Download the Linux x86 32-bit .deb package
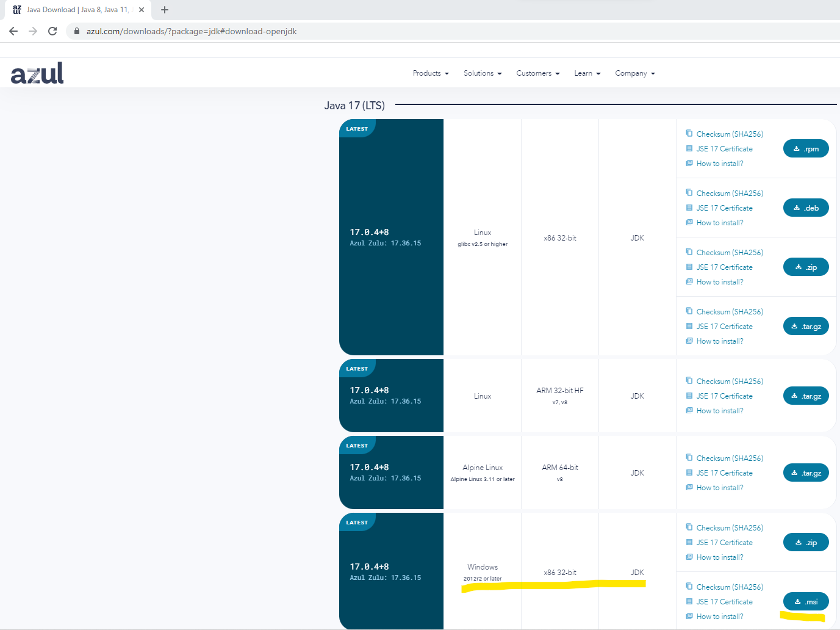The height and width of the screenshot is (630, 840). point(805,208)
